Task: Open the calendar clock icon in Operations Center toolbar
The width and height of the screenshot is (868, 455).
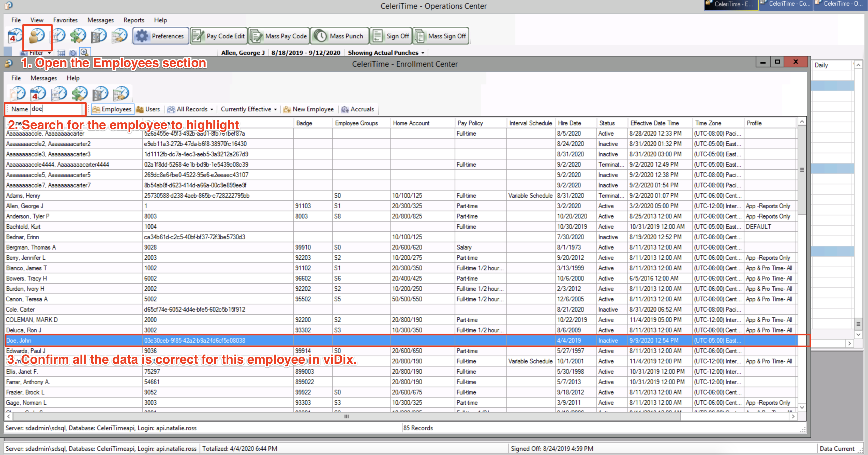Action: 15,36
